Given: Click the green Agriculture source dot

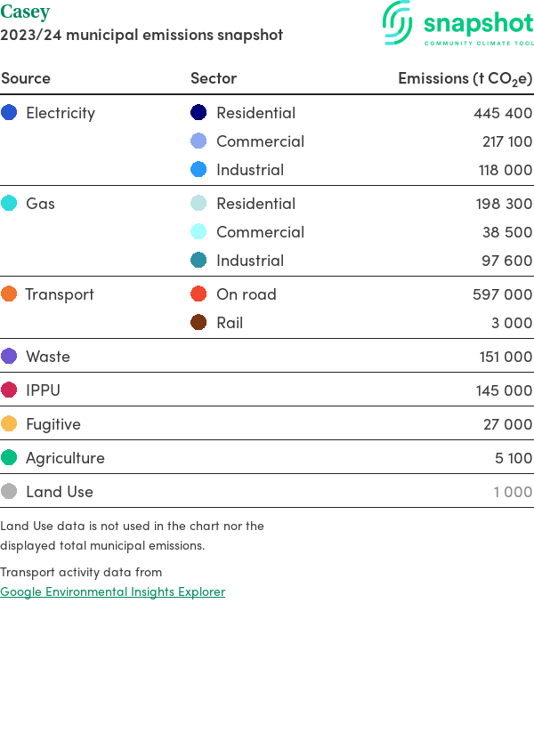Looking at the screenshot, I should (9, 458).
